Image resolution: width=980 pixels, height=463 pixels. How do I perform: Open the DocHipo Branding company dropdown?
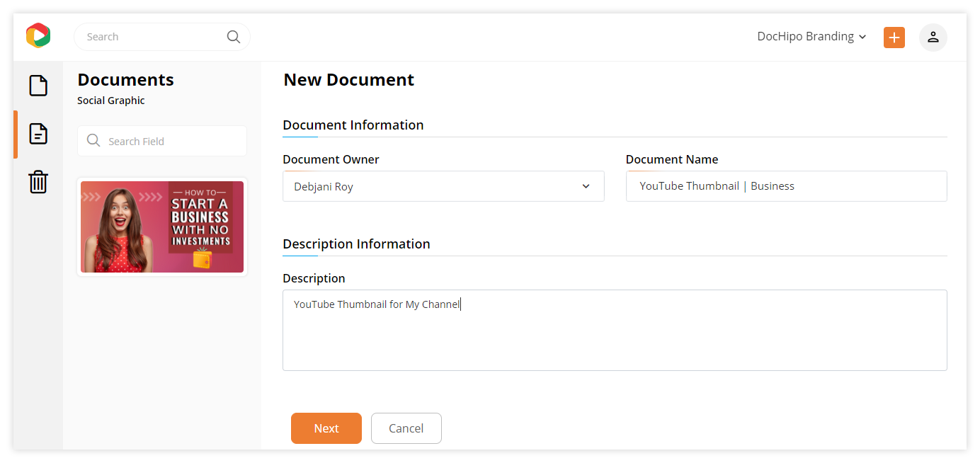click(x=811, y=37)
